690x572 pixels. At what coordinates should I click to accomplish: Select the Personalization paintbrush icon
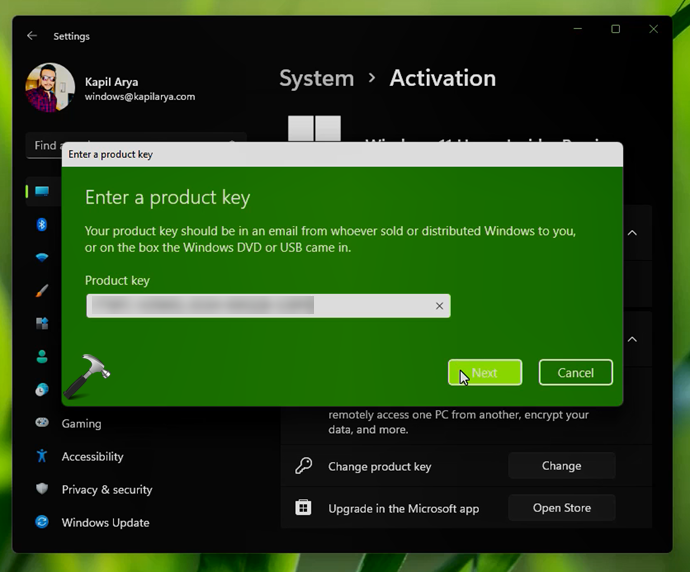42,291
